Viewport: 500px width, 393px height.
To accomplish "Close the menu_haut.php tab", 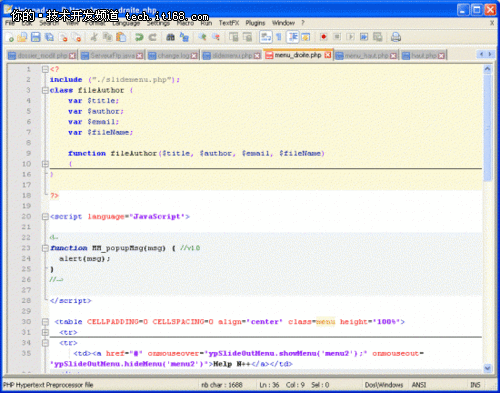I will click(x=393, y=56).
